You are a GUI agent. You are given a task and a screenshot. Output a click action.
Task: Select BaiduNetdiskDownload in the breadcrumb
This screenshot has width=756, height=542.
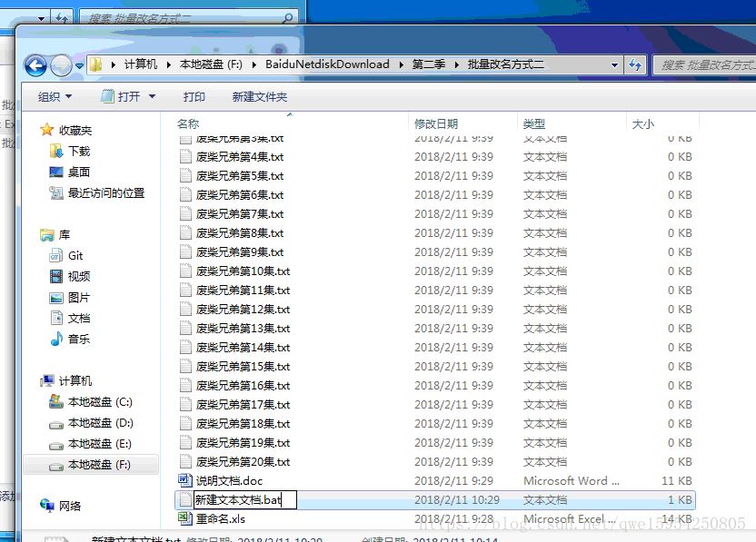pyautogui.click(x=327, y=64)
